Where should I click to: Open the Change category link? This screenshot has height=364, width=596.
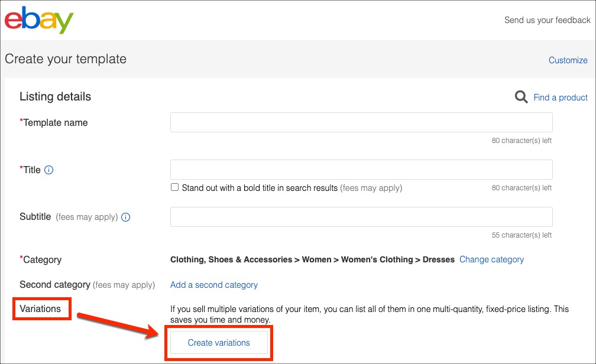coord(491,259)
